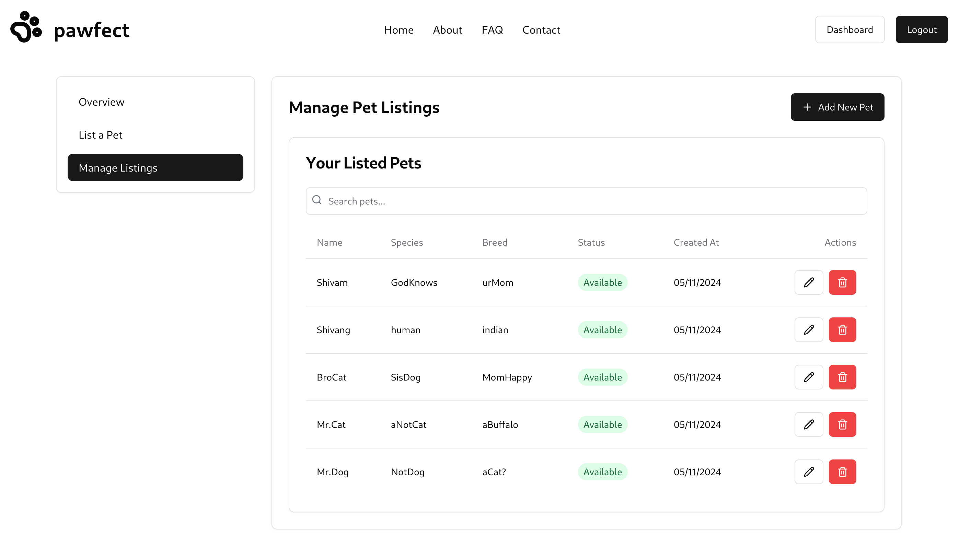Edit the Shivang listing with pencil icon
959x560 pixels.
[x=809, y=330]
